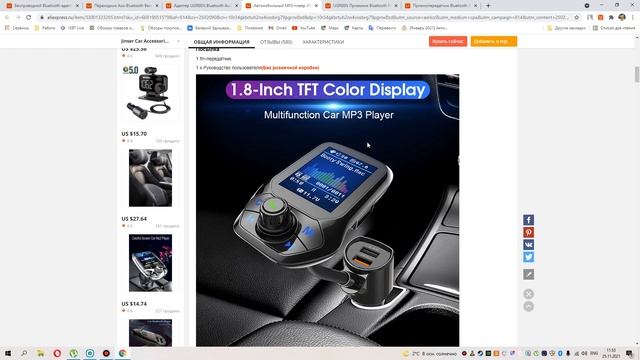
Task: Open the Список для чтения reading list
Action: click(x=614, y=28)
